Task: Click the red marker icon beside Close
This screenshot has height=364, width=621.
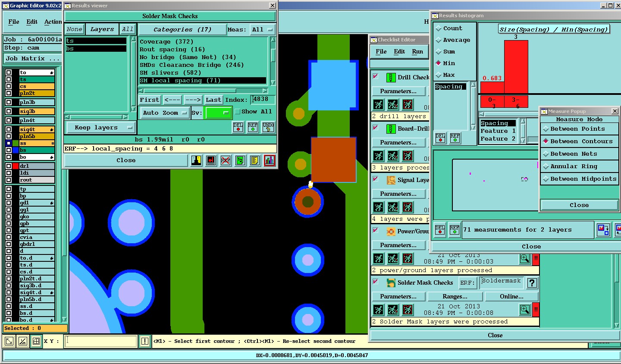Action: 211,160
